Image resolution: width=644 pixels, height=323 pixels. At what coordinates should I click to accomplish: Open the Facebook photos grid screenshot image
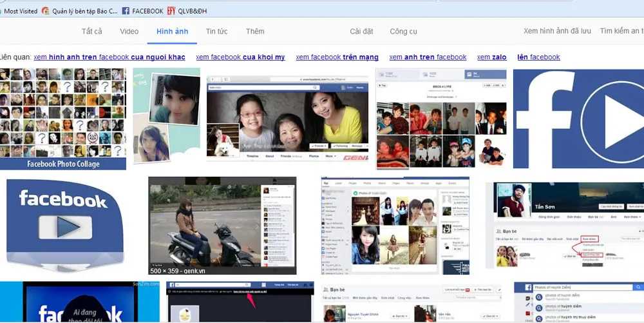click(x=395, y=226)
